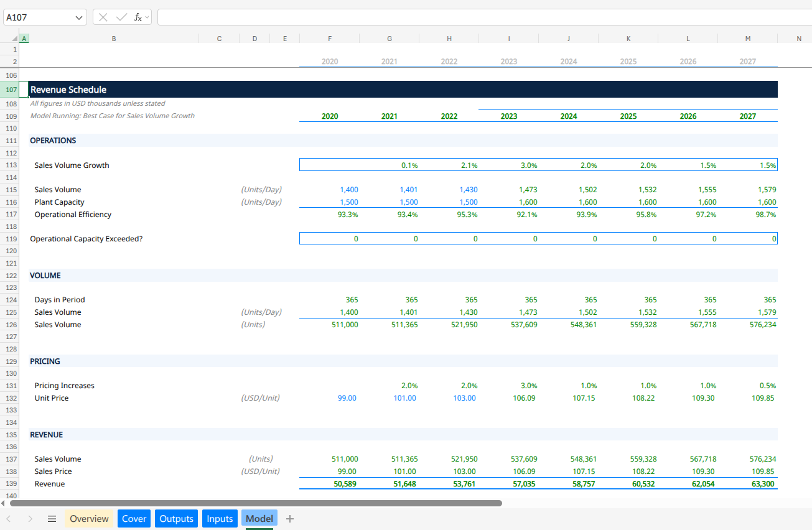
Task: Click the next sheet navigation arrow
Action: pyautogui.click(x=30, y=519)
